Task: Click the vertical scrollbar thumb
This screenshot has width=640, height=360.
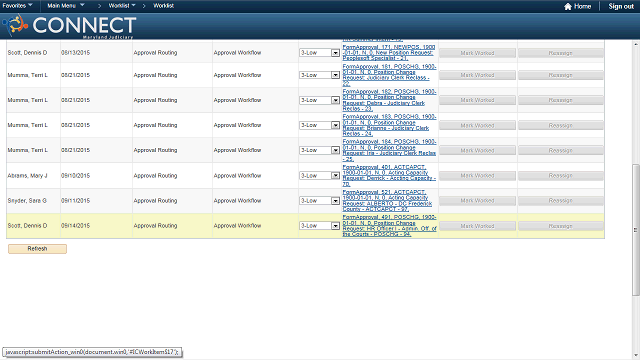Action: coord(636,230)
